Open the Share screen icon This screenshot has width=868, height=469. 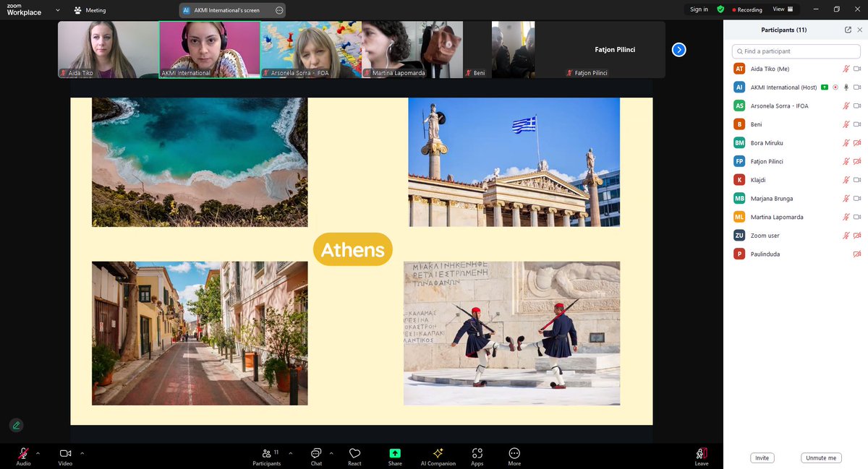(x=394, y=453)
